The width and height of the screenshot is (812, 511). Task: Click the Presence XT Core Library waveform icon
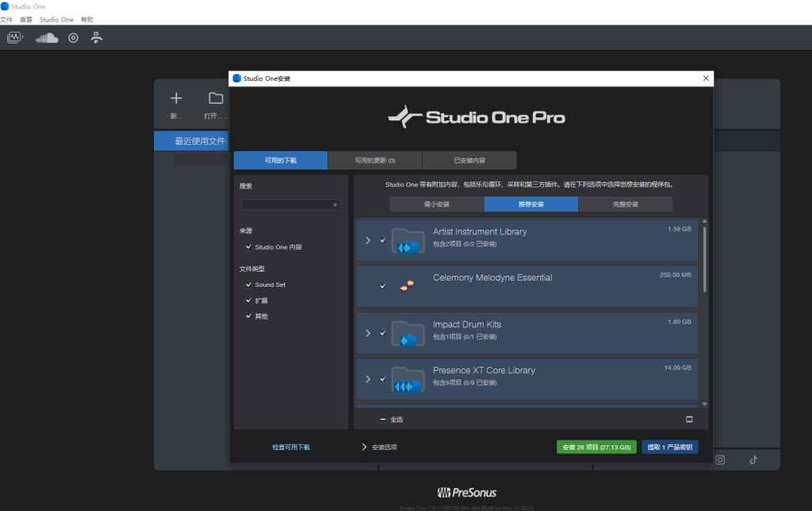[x=408, y=379]
